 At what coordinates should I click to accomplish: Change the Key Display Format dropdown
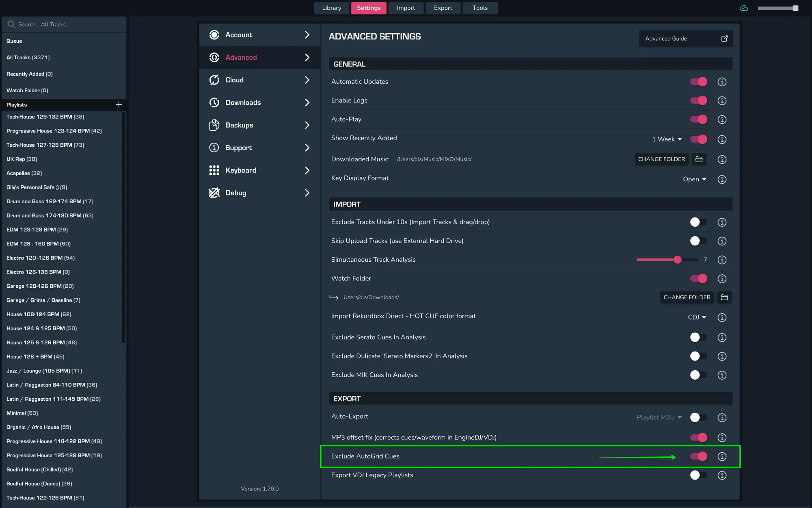(695, 179)
